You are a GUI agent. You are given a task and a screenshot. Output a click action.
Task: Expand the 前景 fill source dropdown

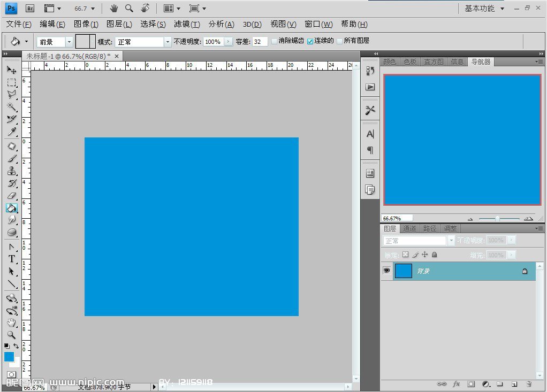[69, 42]
